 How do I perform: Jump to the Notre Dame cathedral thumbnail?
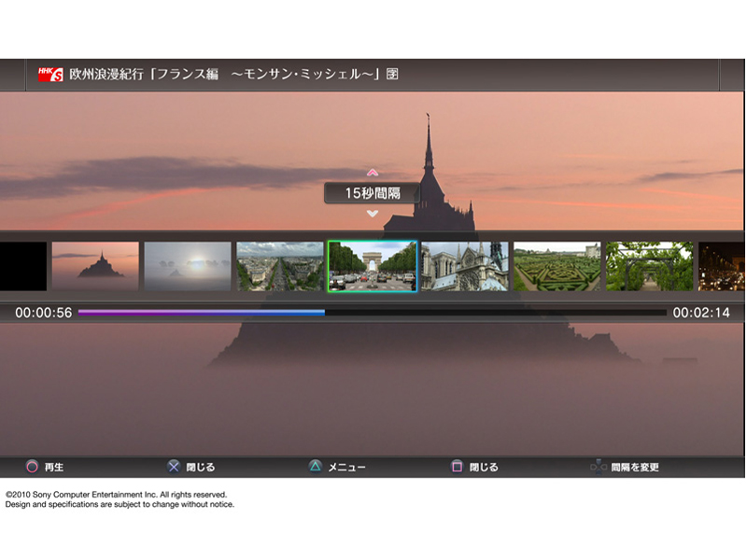[x=464, y=266]
